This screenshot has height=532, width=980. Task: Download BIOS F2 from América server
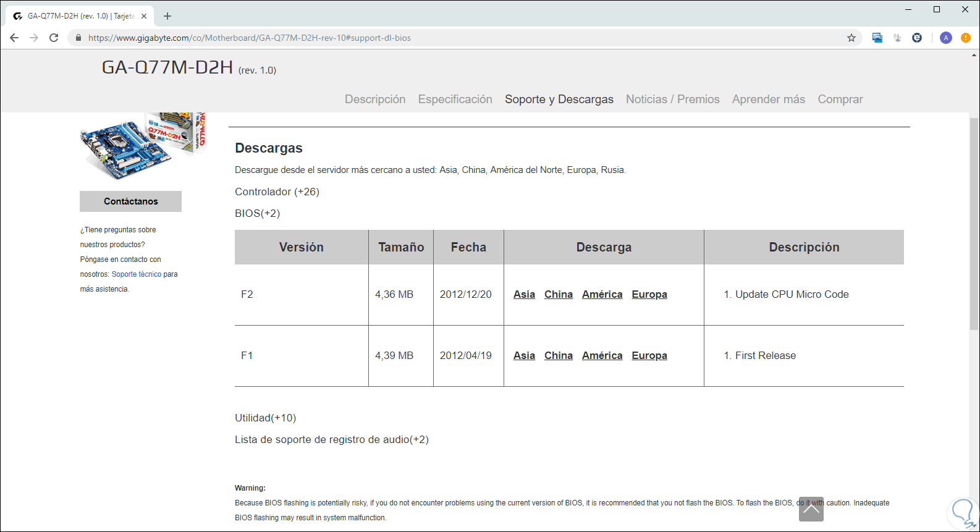pyautogui.click(x=602, y=295)
